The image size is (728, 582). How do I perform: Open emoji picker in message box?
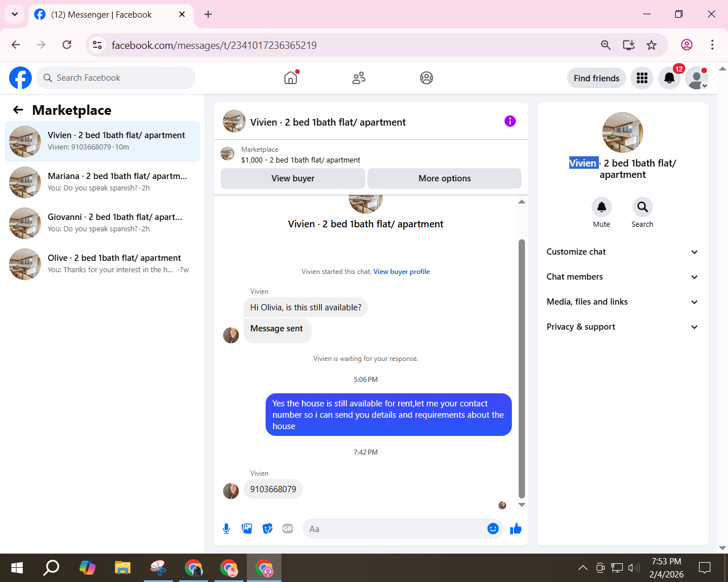(493, 529)
